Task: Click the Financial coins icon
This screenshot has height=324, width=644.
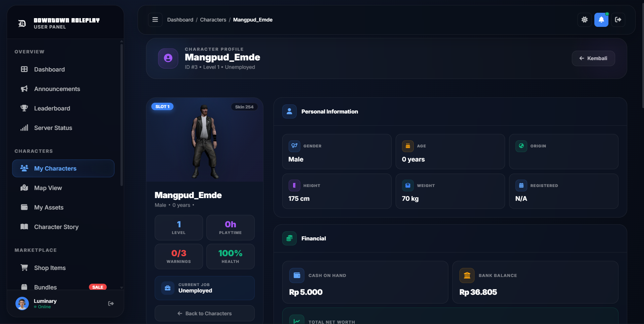Action: pyautogui.click(x=289, y=238)
